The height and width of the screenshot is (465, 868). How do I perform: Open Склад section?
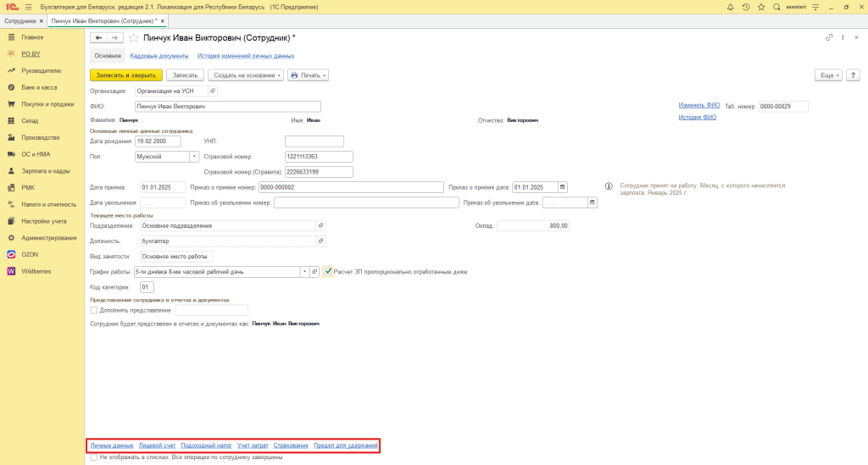tap(30, 120)
